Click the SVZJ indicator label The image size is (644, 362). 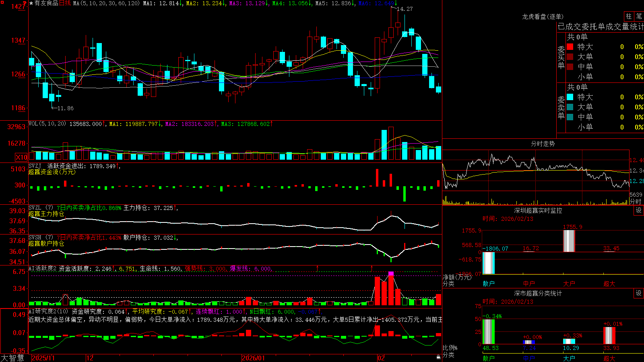[x=35, y=166]
